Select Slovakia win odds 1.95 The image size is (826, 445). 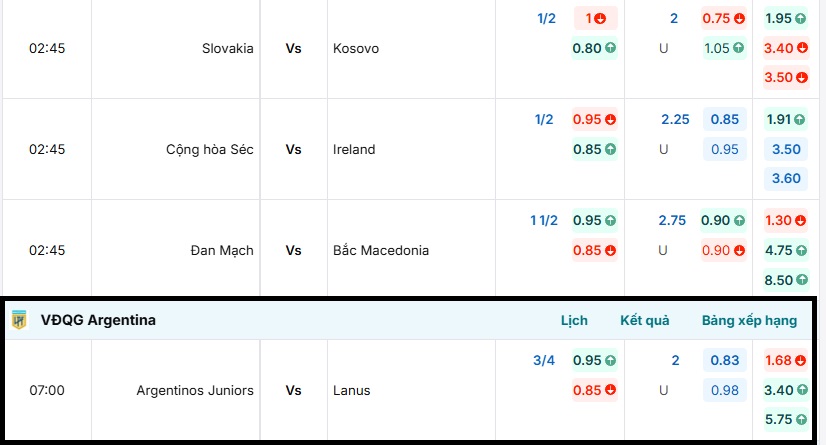pos(785,18)
